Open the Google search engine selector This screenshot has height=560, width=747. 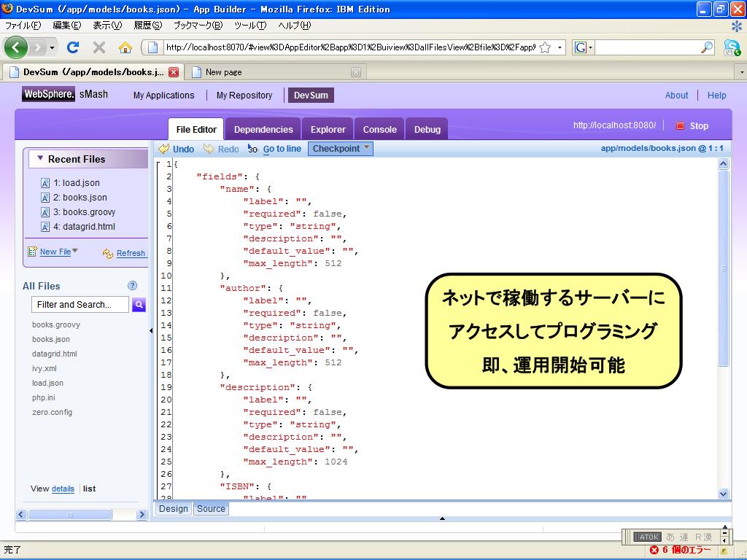584,47
